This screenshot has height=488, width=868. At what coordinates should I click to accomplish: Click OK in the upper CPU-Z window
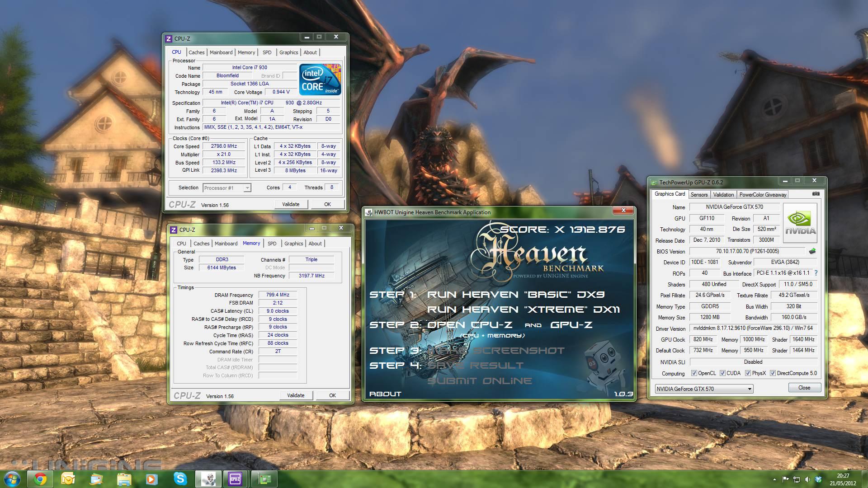tap(327, 204)
